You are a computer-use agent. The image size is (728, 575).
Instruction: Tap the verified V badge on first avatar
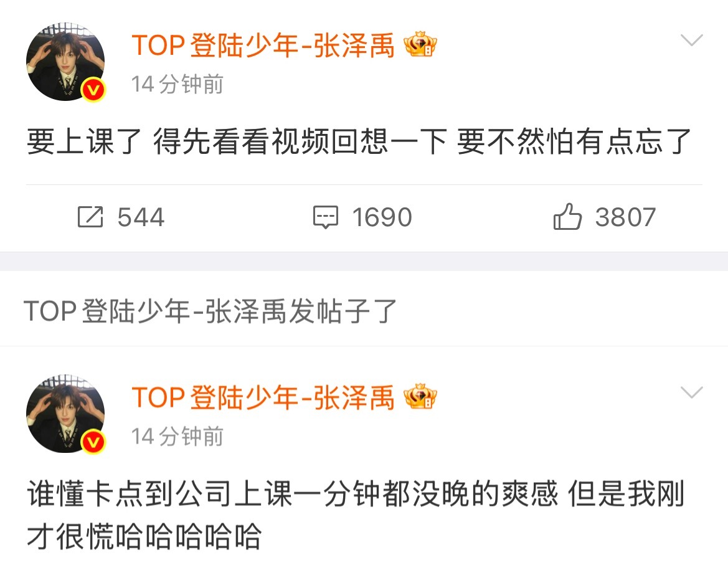(x=94, y=90)
